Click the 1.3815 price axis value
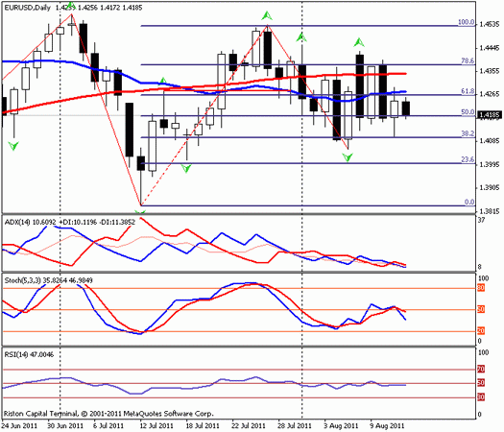 coord(490,211)
